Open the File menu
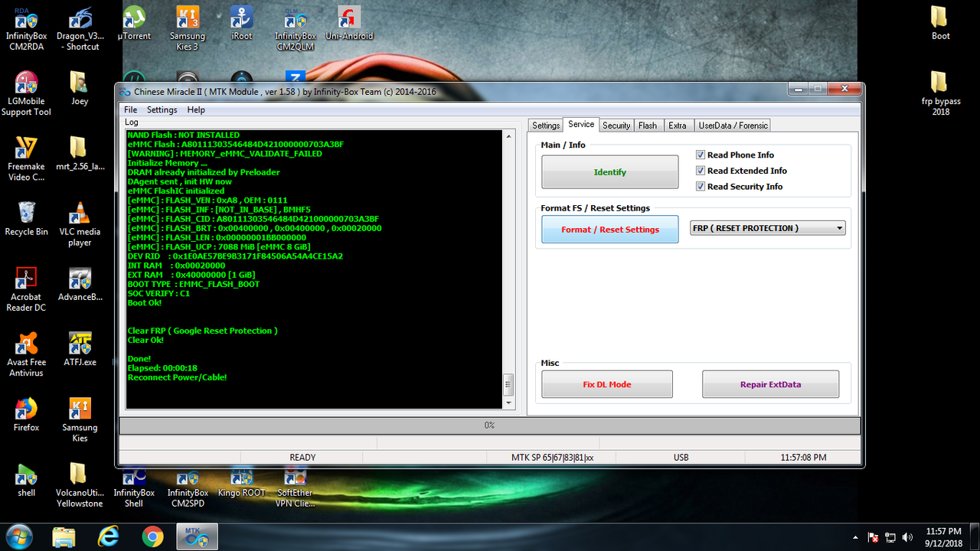980x551 pixels. [131, 110]
